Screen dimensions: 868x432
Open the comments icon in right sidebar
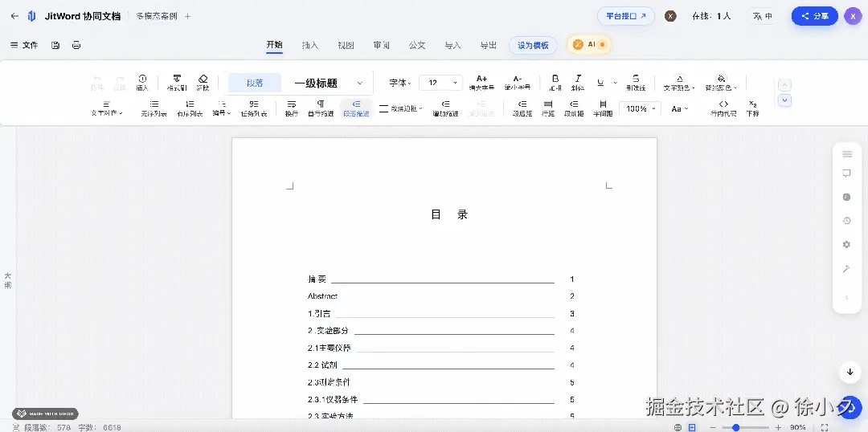846,173
